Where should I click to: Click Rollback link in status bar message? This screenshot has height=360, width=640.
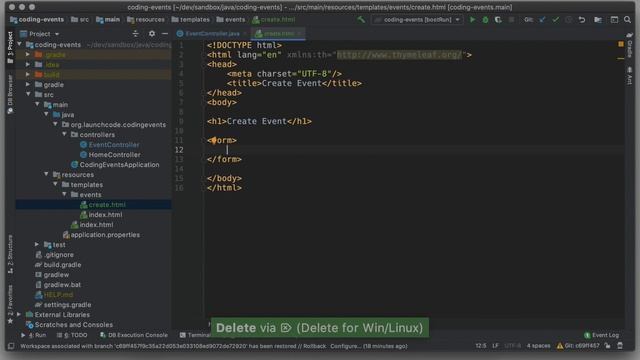314,346
